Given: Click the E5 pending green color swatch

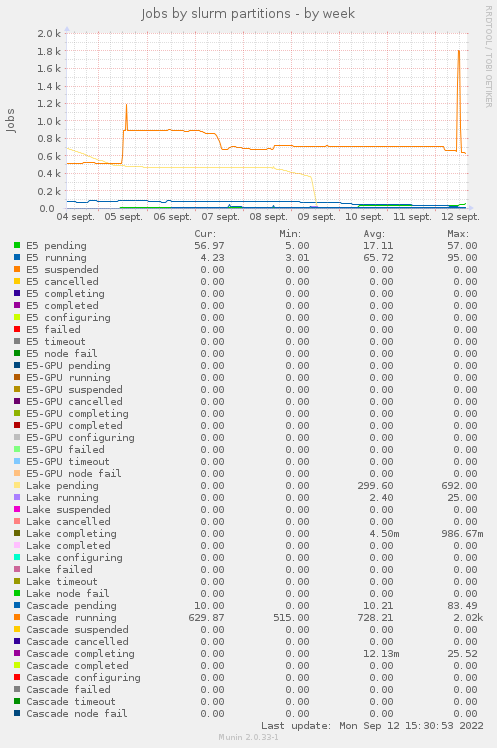Looking at the screenshot, I should (x=17, y=245).
